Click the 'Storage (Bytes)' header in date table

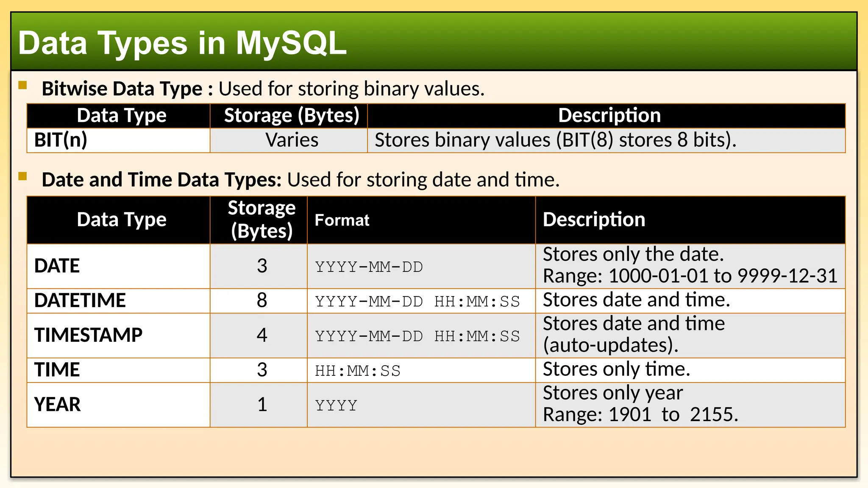262,219
